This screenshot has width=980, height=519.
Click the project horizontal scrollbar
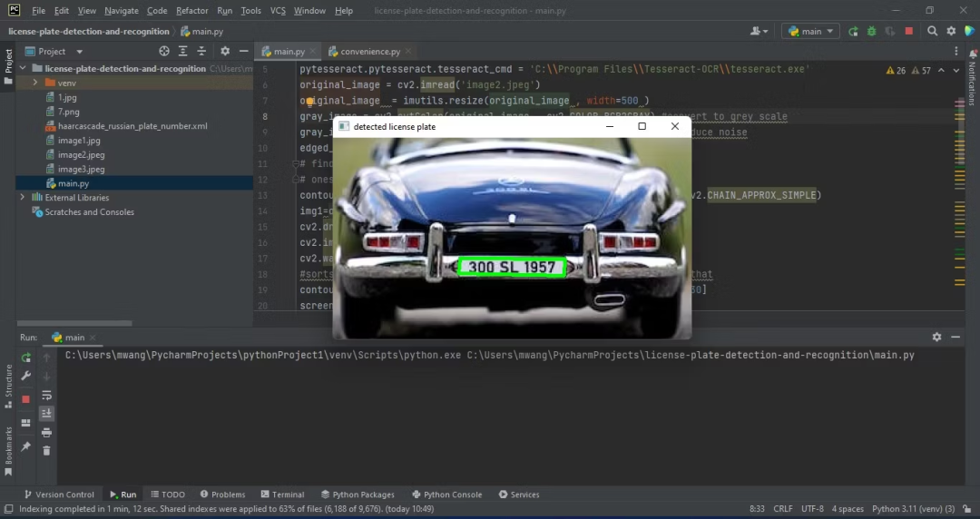pyautogui.click(x=74, y=323)
